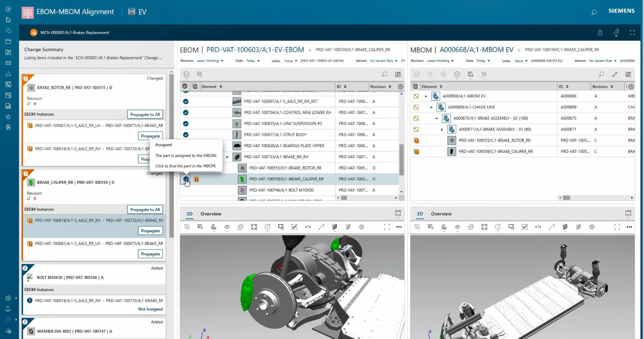Viewport: 644px width, 339px height.
Task: Click the edit pencil icon in the MBOM panel
Action: point(615,74)
